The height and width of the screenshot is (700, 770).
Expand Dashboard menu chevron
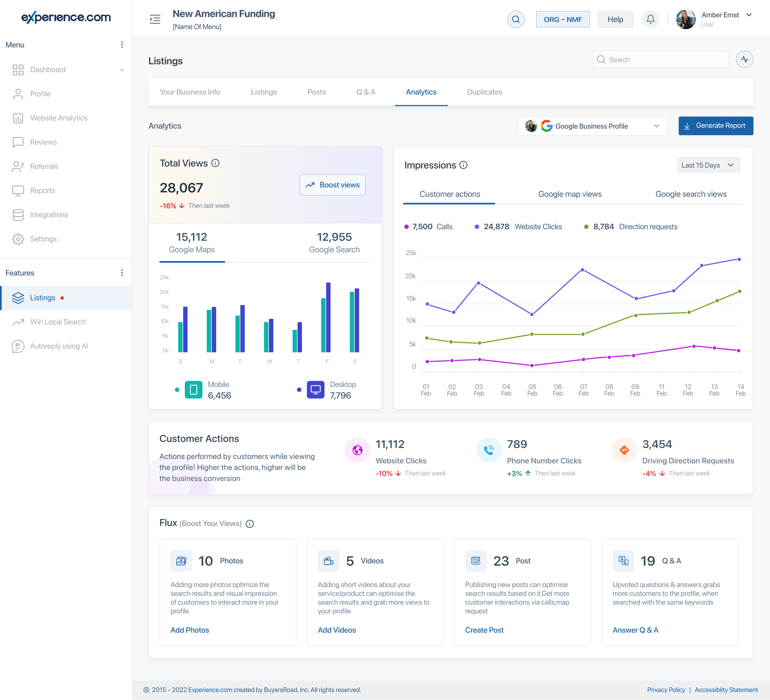(122, 70)
